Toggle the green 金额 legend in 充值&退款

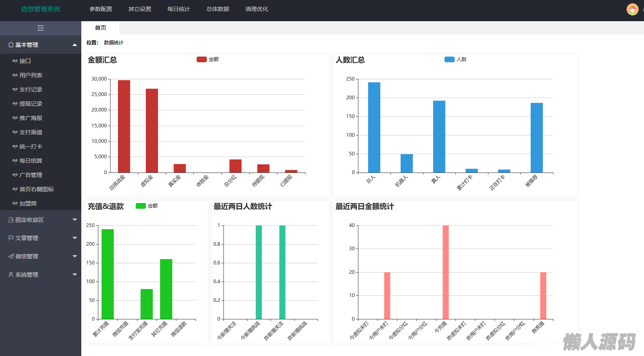[141, 206]
